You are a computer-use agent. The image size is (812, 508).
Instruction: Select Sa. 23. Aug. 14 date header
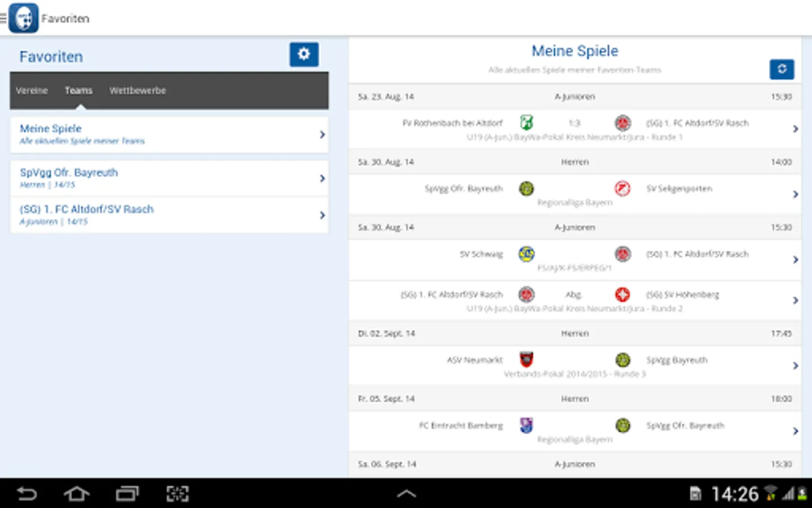pyautogui.click(x=386, y=97)
